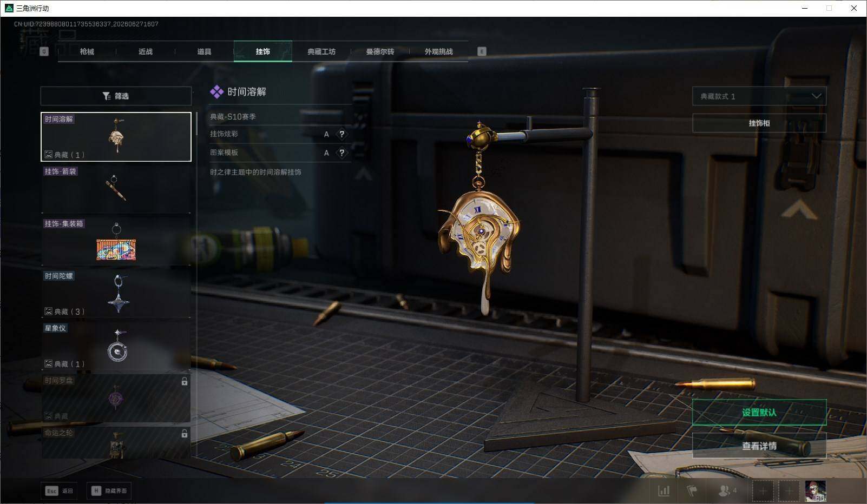Click the second plus squad slot
The height and width of the screenshot is (504, 867).
click(789, 491)
